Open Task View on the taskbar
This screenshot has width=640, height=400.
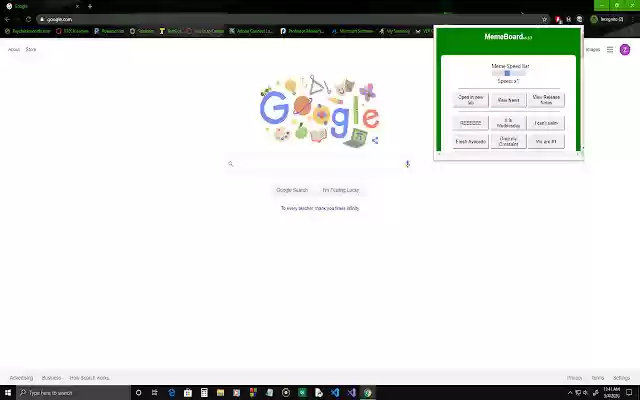pyautogui.click(x=155, y=393)
